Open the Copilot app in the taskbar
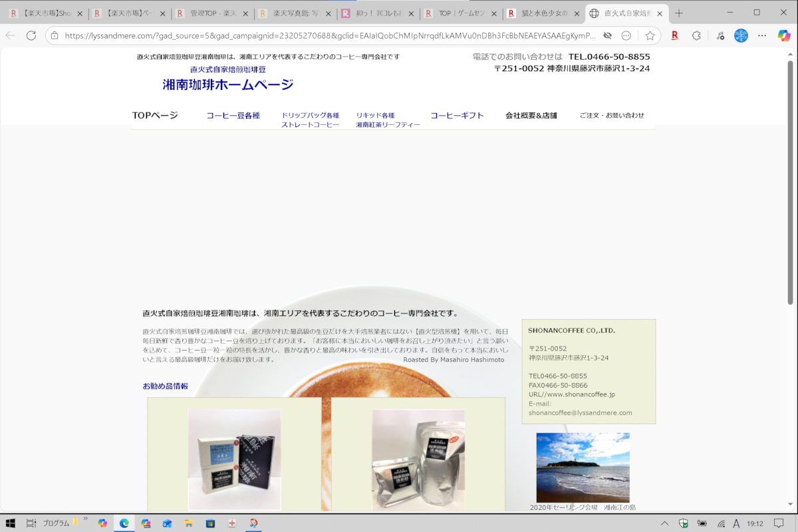The width and height of the screenshot is (798, 532). point(102,523)
